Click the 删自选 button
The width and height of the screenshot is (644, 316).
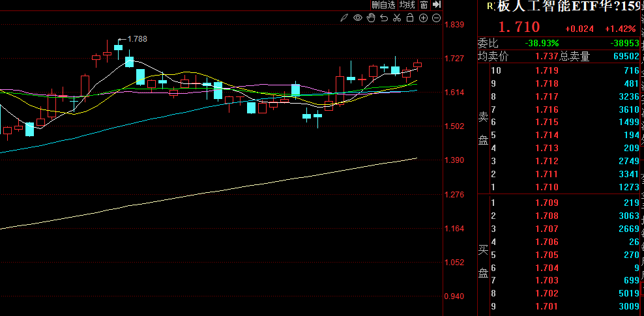(x=384, y=5)
